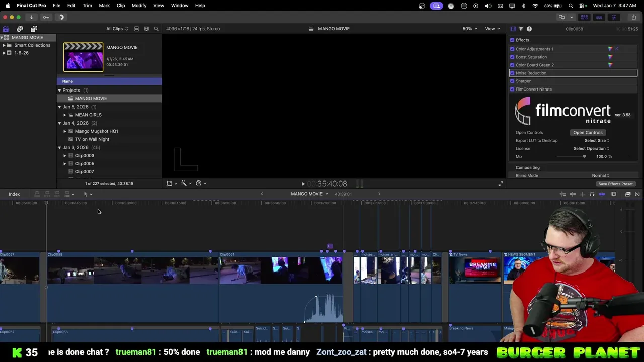The image size is (644, 362).
Task: Collapse the MANGO MOVIE library
Action: (2, 38)
